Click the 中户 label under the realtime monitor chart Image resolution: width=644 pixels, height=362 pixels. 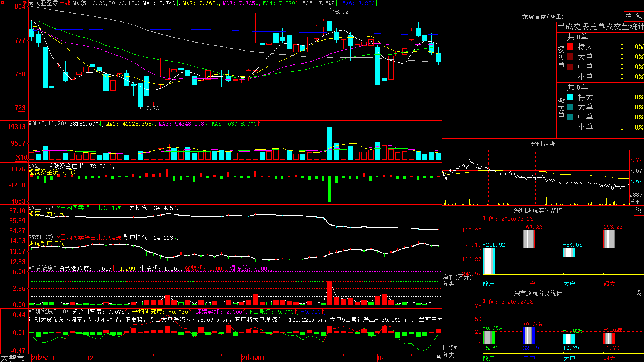click(529, 284)
